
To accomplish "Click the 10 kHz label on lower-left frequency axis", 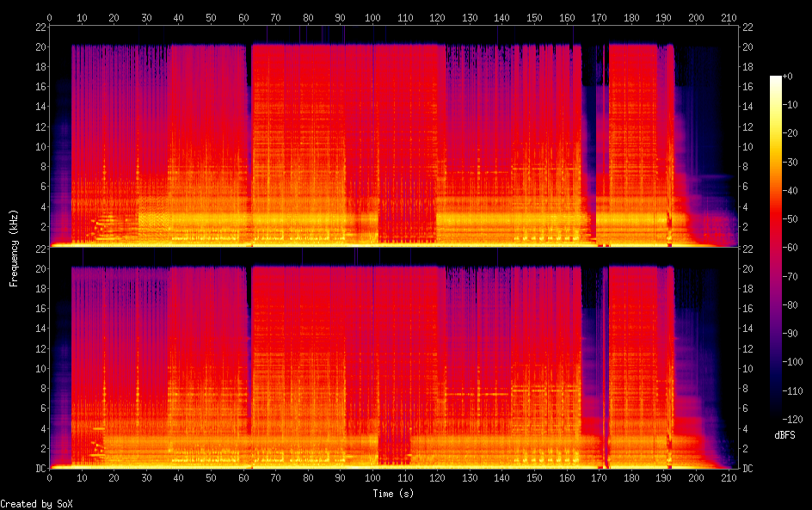I will (x=39, y=368).
